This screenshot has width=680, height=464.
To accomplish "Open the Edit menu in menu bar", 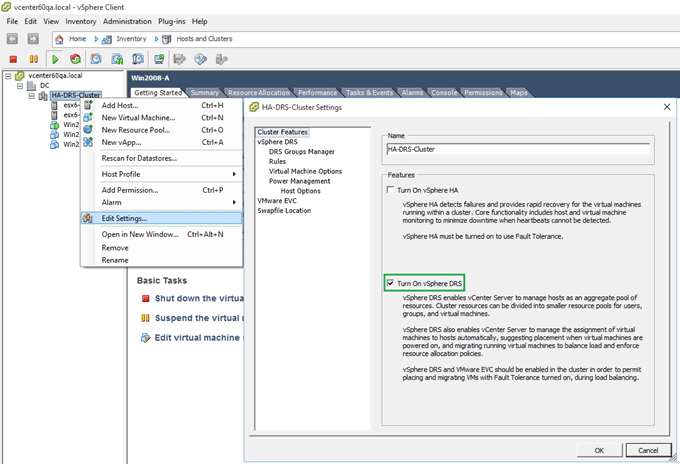I will coord(30,21).
